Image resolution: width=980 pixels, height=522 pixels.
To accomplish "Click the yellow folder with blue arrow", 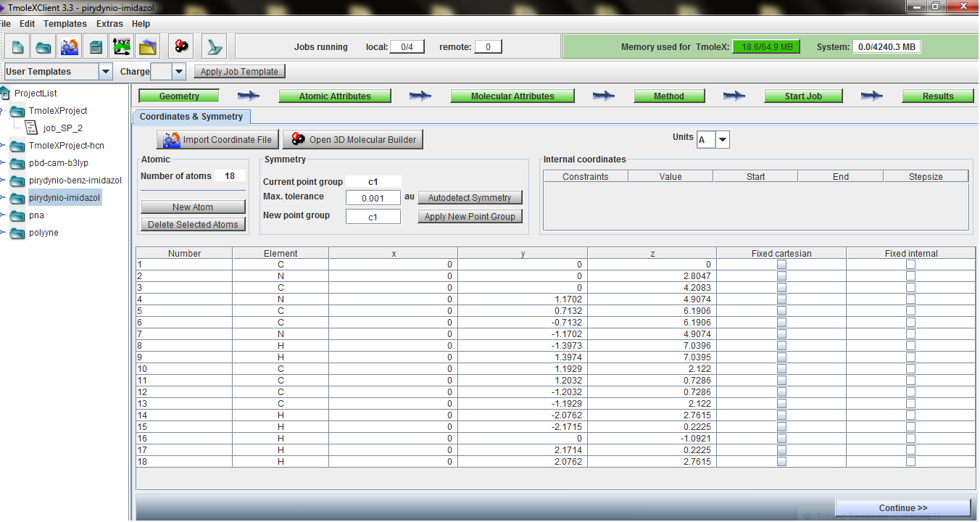I will [x=148, y=47].
